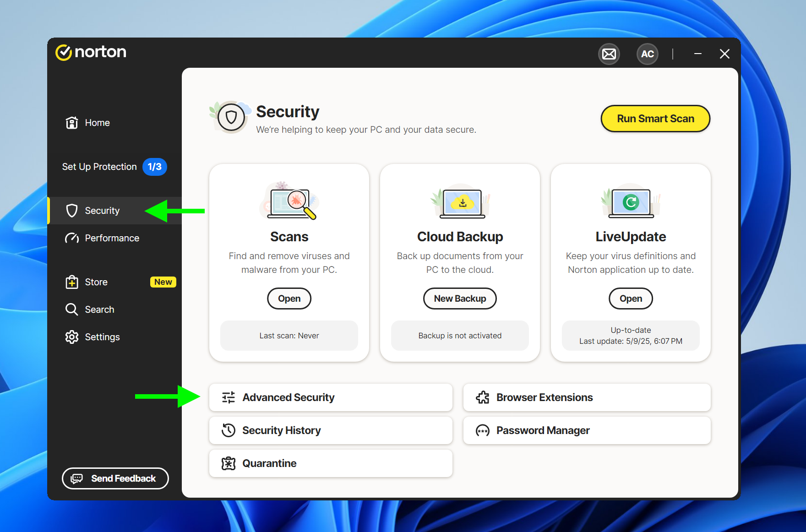This screenshot has height=532, width=806.
Task: Click 'Backup is not activated' status
Action: [460, 336]
